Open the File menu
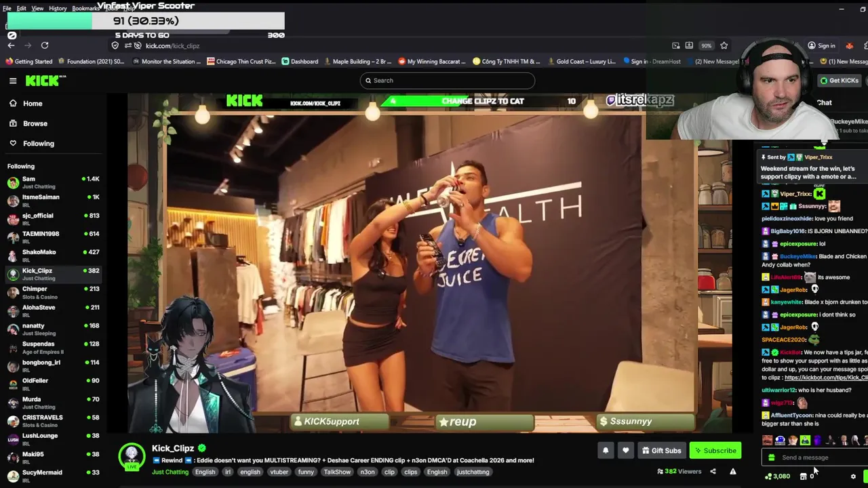 tap(7, 8)
